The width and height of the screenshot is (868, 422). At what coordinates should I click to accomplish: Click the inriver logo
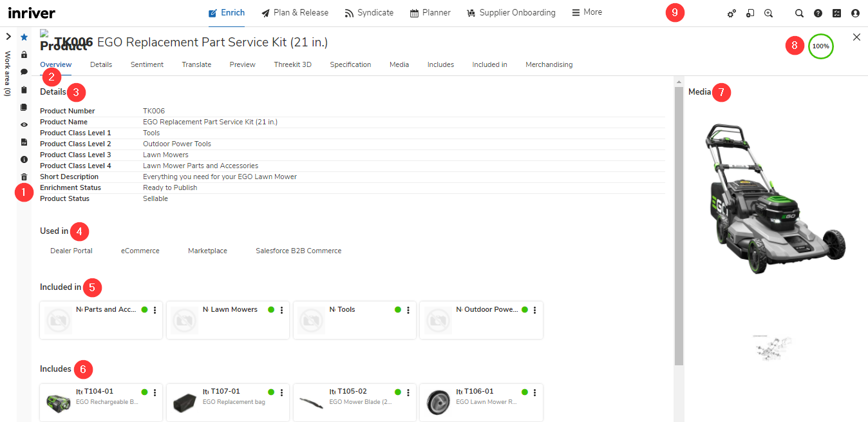[32, 13]
